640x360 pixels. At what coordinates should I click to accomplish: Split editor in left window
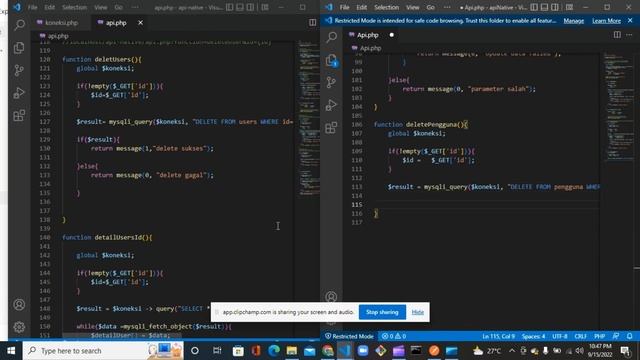click(x=312, y=22)
